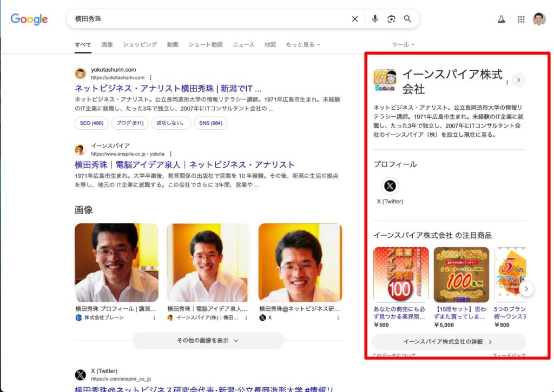Image resolution: width=554 pixels, height=392 pixels.
Task: Open the ツール dropdown
Action: point(403,44)
